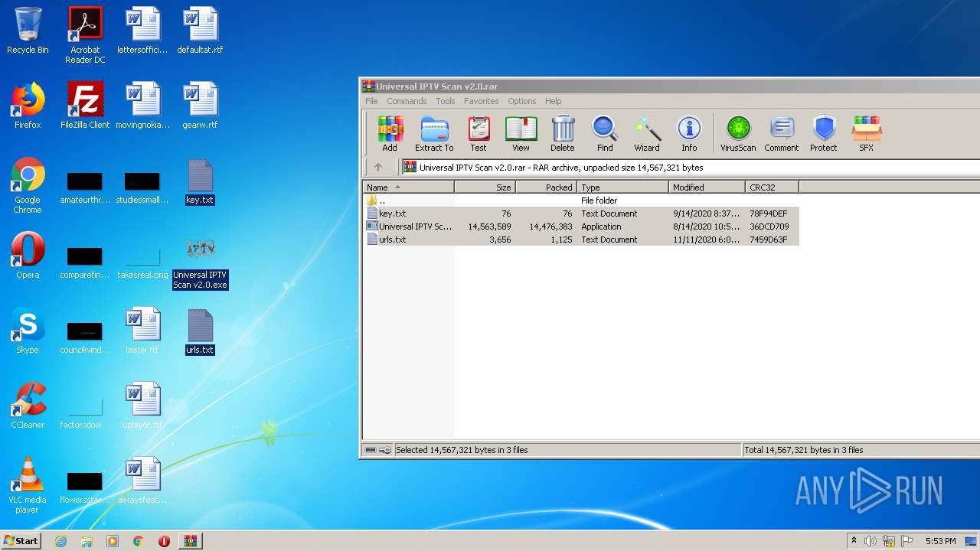980x551 pixels.
Task: Click the Add toolbar icon in WinRAR
Action: (390, 134)
